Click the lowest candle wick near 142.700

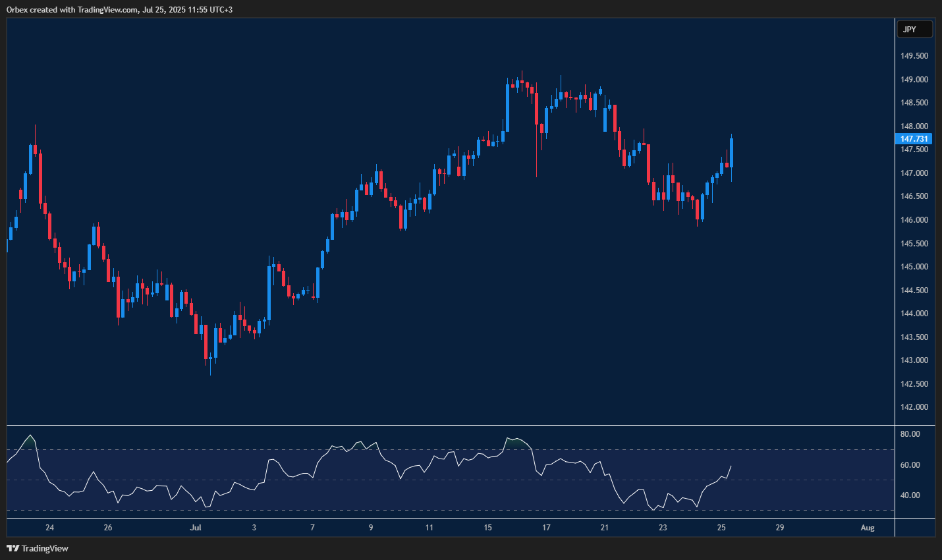(210, 370)
